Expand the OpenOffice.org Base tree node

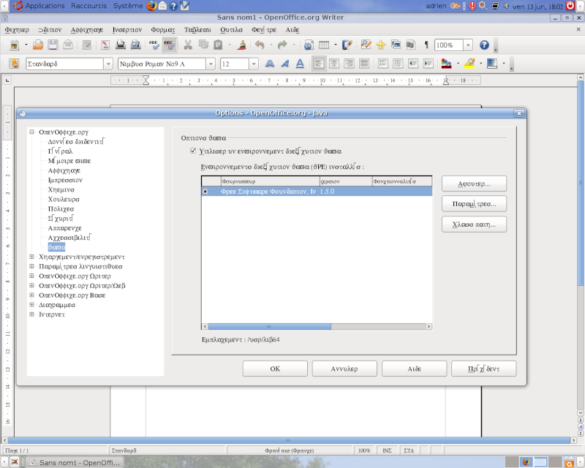[x=32, y=295]
